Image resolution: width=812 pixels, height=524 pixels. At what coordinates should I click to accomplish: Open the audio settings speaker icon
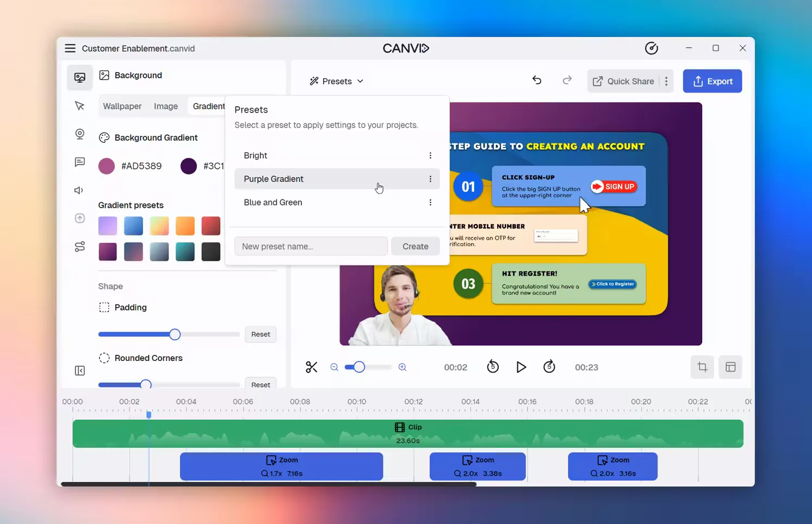click(79, 190)
